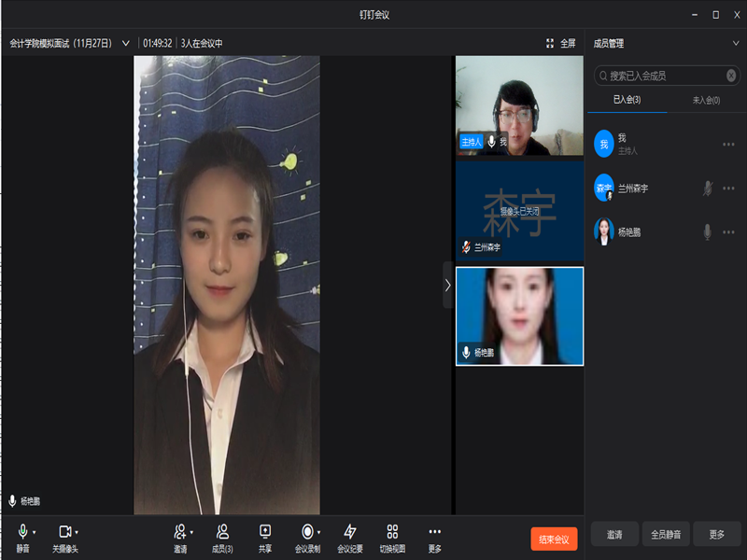Open the 更多 three-dot icon in toolbar

click(434, 532)
